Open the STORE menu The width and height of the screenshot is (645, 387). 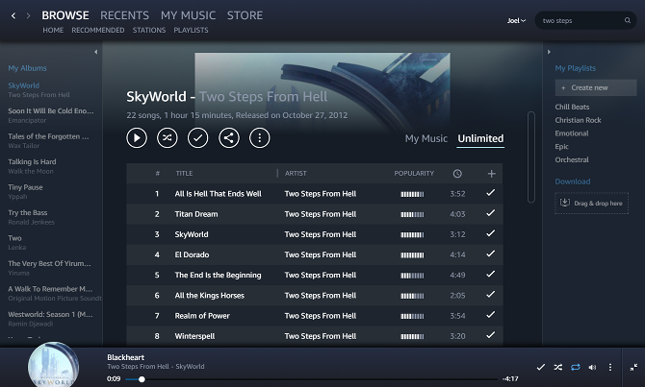pyautogui.click(x=245, y=15)
